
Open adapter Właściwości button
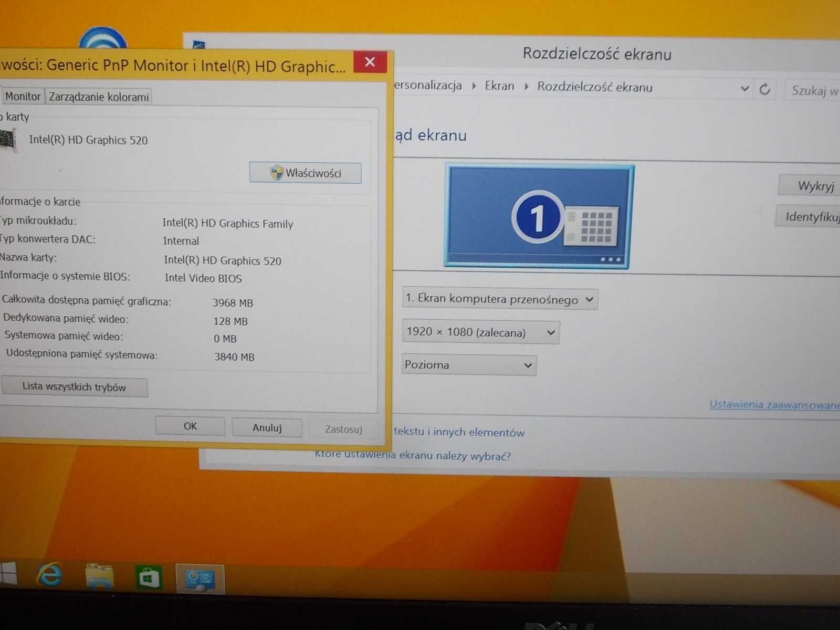pos(306,173)
